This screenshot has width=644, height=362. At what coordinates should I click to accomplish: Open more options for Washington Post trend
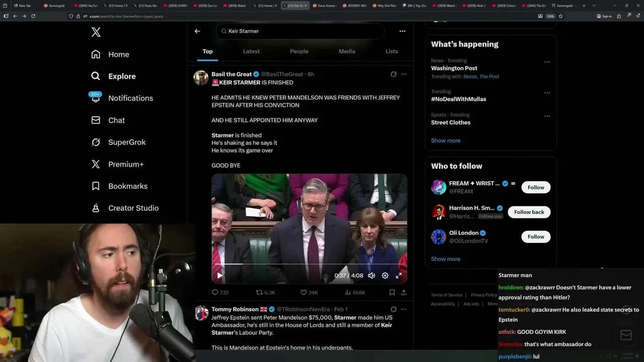547,62
